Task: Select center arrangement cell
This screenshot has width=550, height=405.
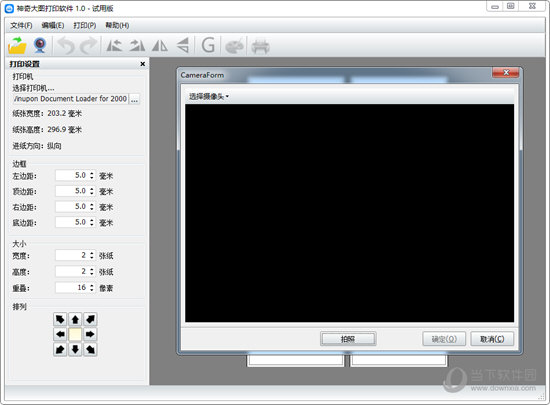Action: 75,334
